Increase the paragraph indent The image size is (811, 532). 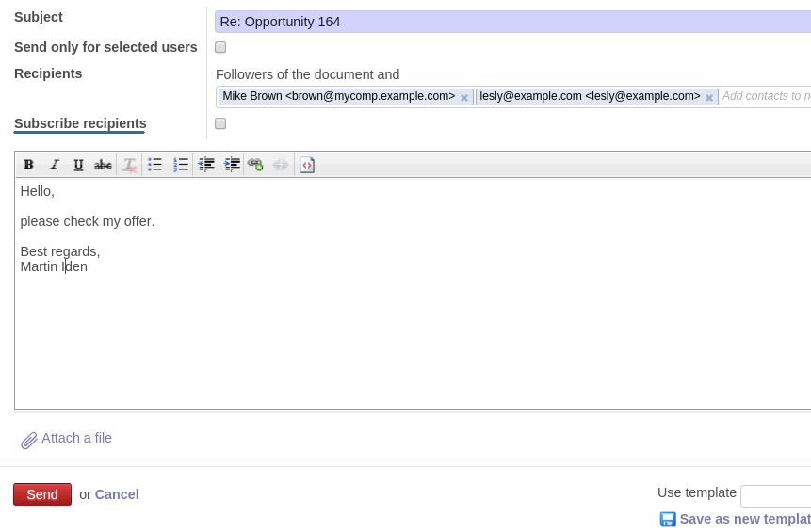click(x=232, y=165)
